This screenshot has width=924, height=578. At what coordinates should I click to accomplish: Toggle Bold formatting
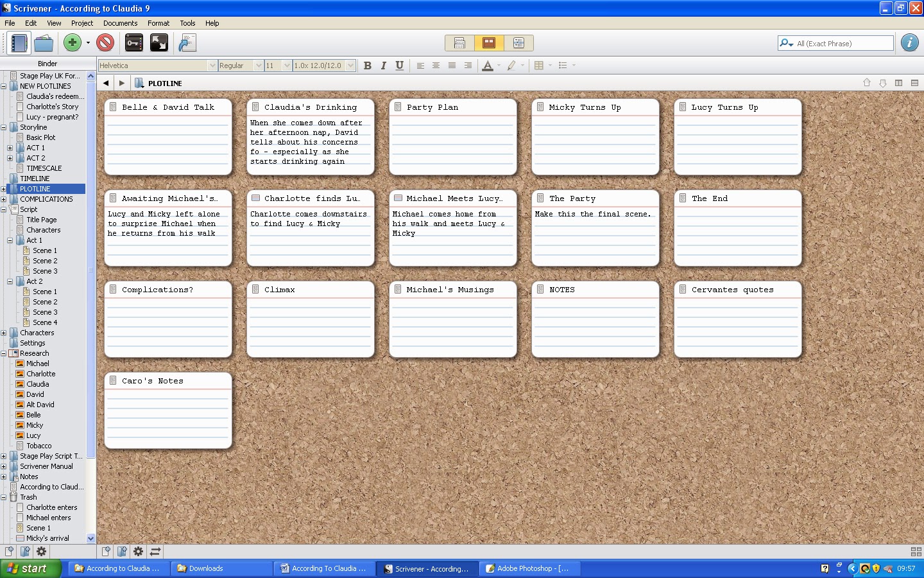[368, 66]
